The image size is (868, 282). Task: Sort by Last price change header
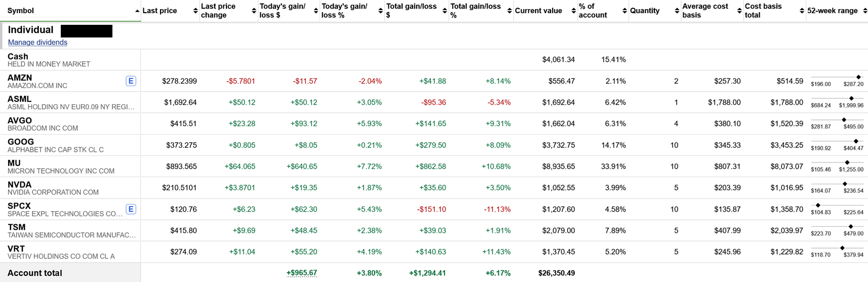point(218,11)
